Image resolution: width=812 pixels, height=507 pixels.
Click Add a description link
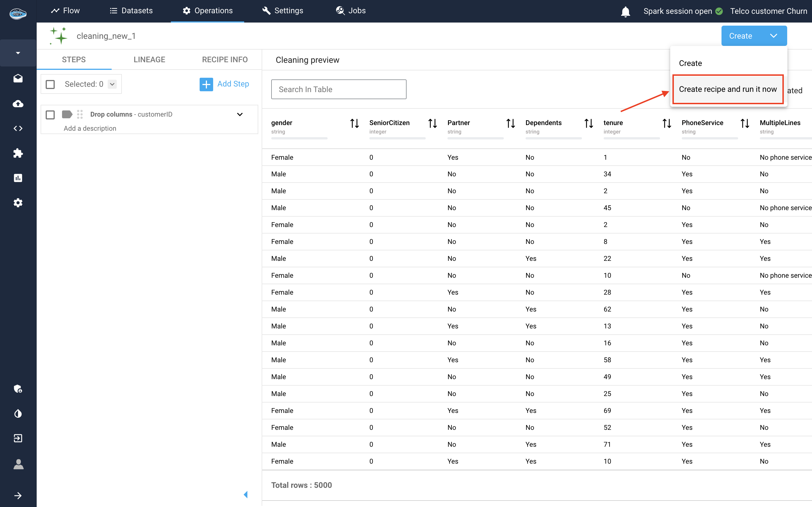point(90,128)
